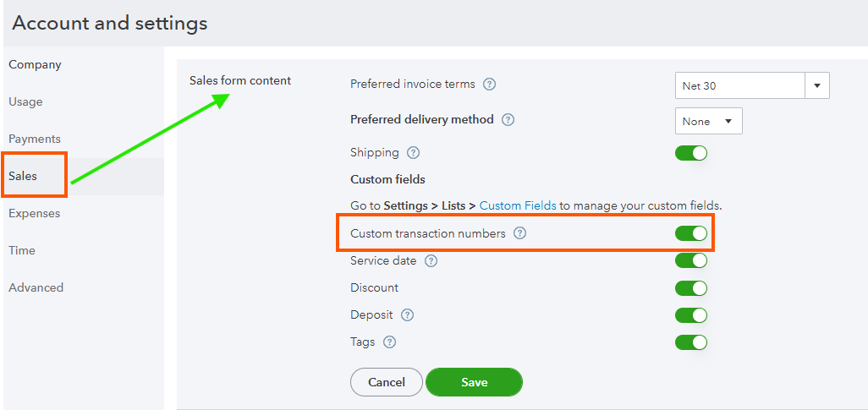The image size is (868, 410).
Task: Open the Sales settings tab
Action: coord(24,176)
